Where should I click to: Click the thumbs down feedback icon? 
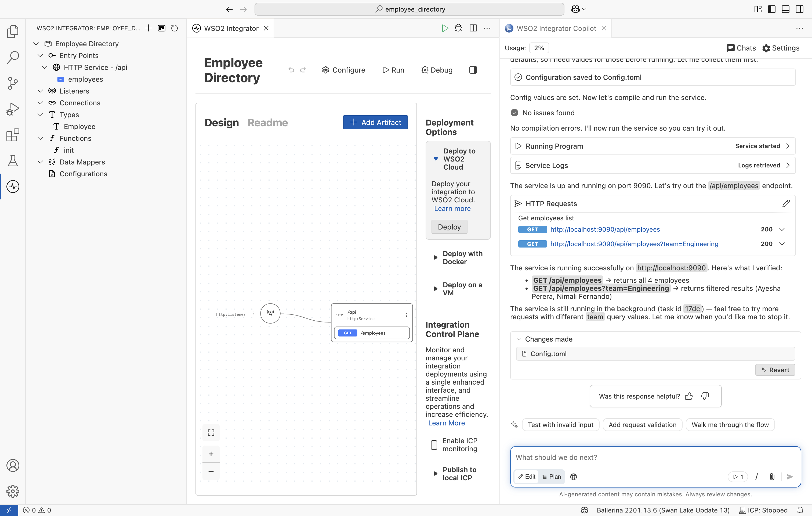705,396
